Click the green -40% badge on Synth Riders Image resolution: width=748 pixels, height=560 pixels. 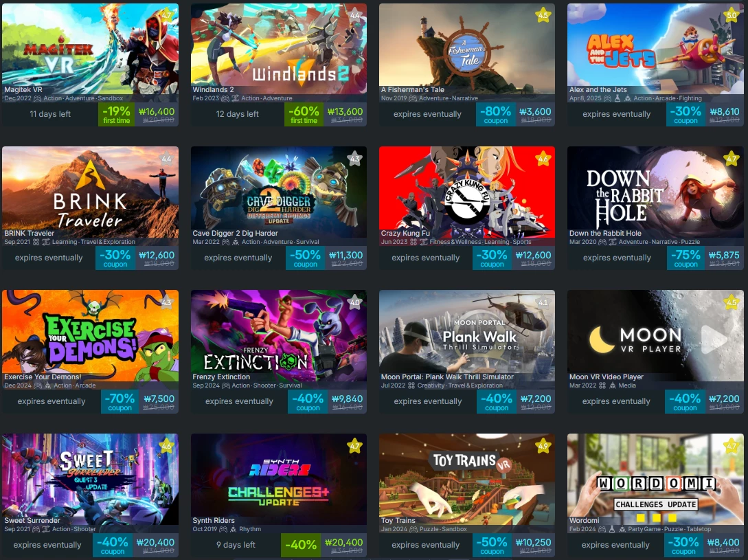[301, 545]
